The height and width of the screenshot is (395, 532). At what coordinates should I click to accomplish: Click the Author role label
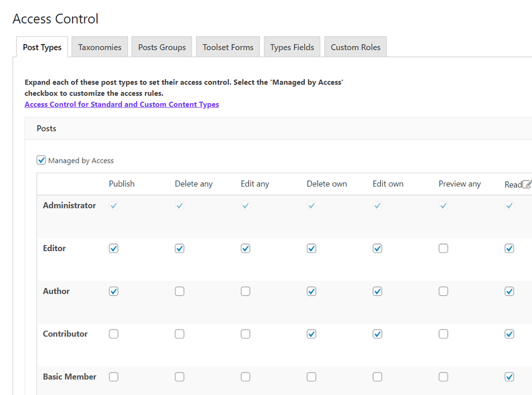click(56, 291)
